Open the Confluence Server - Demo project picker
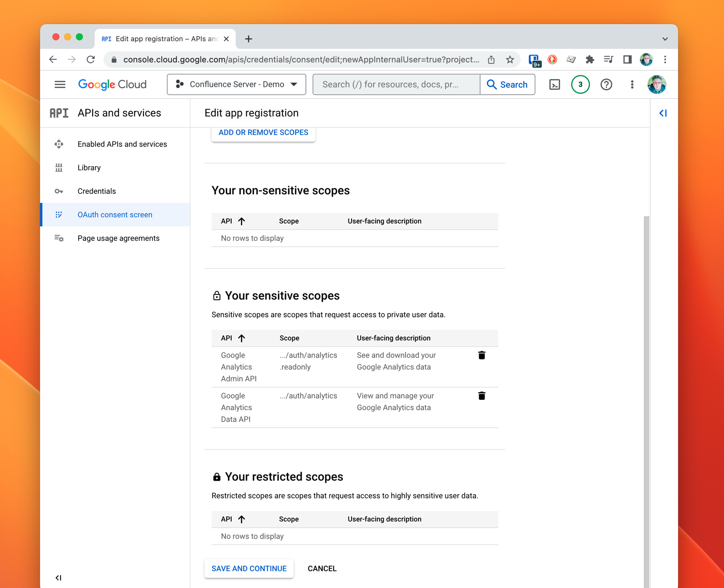 [236, 85]
